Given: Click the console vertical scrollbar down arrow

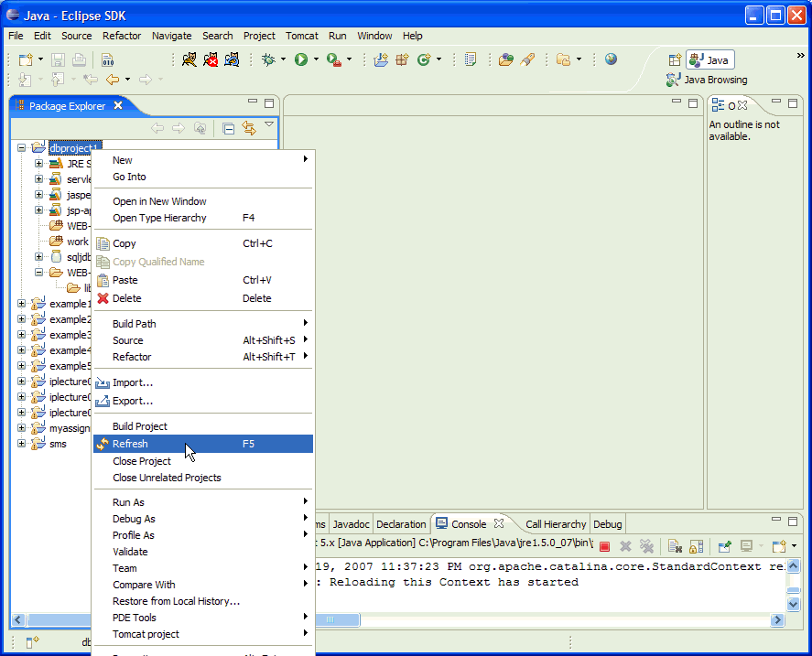Looking at the screenshot, I should pos(793,604).
